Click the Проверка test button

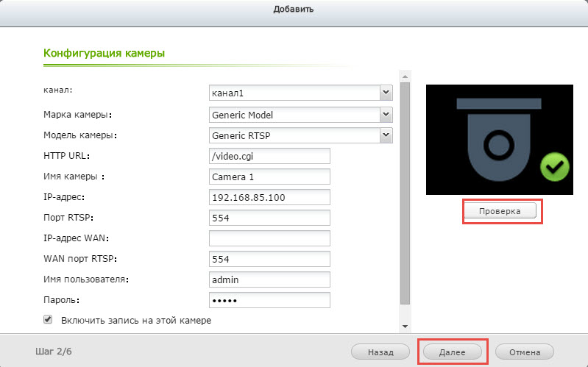tap(500, 211)
